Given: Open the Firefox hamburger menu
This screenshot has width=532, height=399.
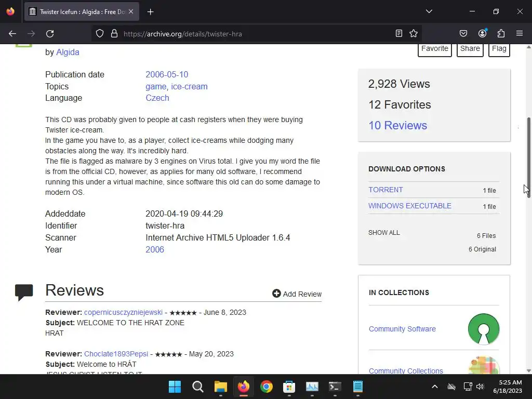Looking at the screenshot, I should tap(520, 33).
